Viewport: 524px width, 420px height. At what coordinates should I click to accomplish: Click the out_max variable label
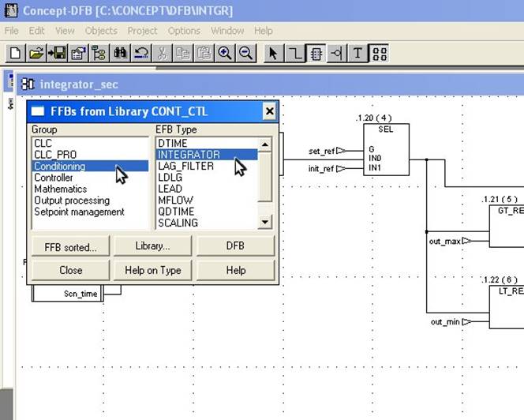445,241
